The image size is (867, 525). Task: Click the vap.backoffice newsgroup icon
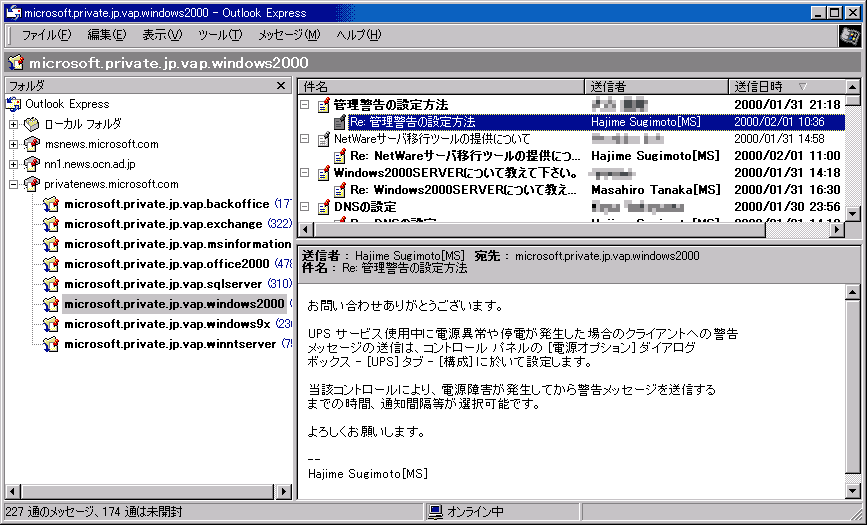[x=51, y=204]
